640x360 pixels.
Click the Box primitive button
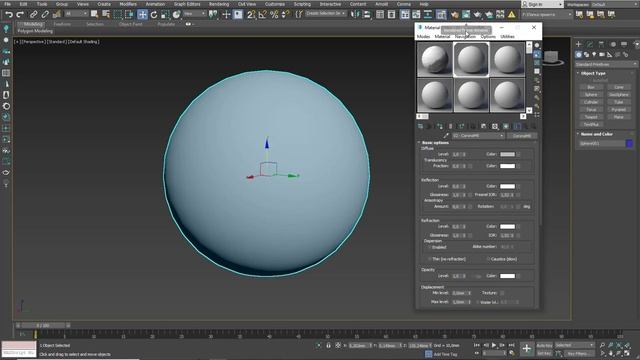coord(591,87)
